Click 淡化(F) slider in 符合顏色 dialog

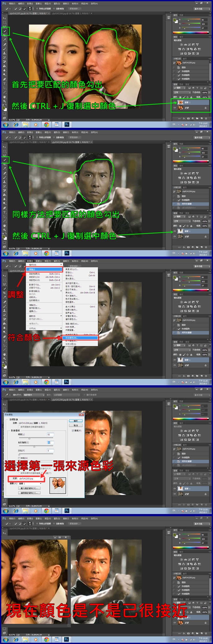pos(36,454)
